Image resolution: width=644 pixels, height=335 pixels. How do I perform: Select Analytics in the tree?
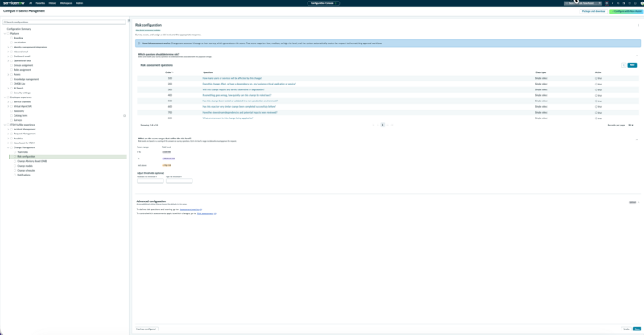point(19,139)
